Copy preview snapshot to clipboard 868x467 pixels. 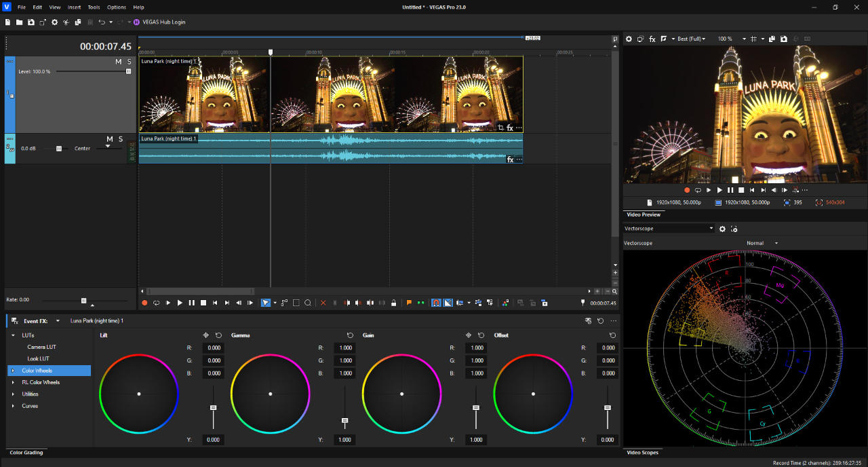pos(772,39)
